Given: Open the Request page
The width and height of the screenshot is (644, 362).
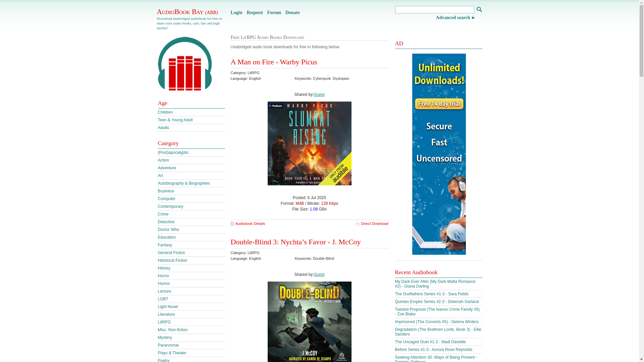Looking at the screenshot, I should (255, 13).
